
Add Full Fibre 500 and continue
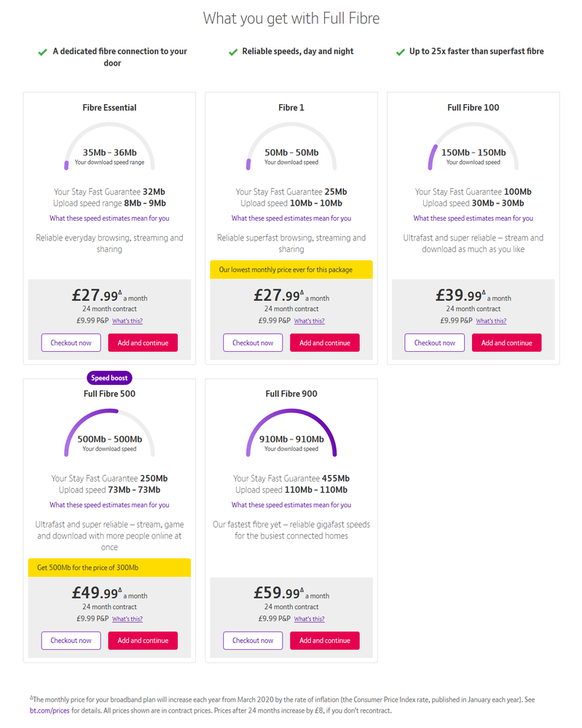143,641
